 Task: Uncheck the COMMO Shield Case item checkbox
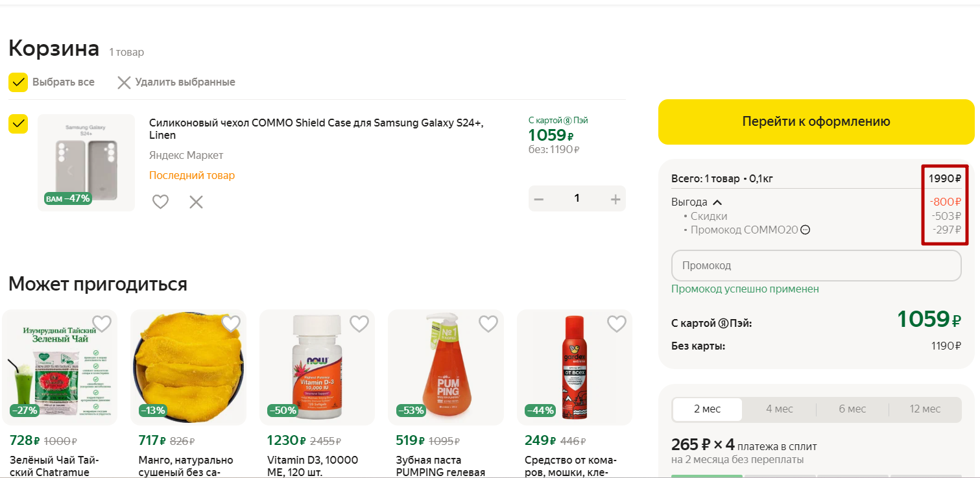(18, 124)
